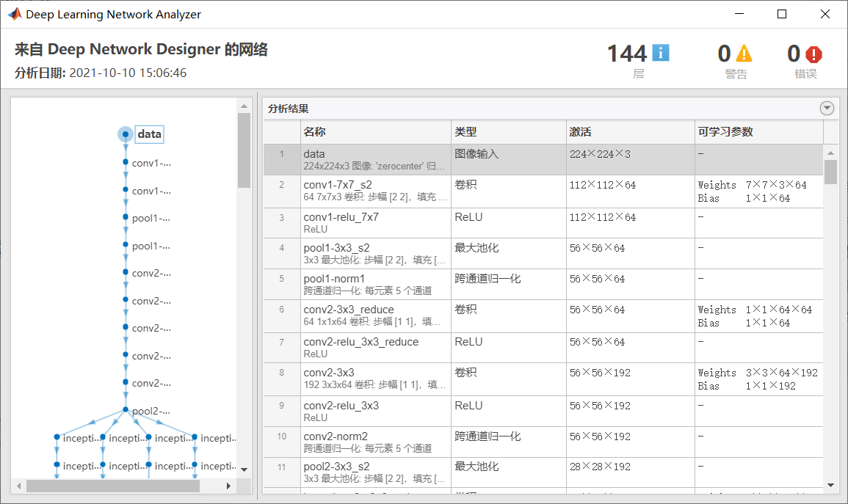Select the conv1-7x7_s2 row

pyautogui.click(x=543, y=191)
